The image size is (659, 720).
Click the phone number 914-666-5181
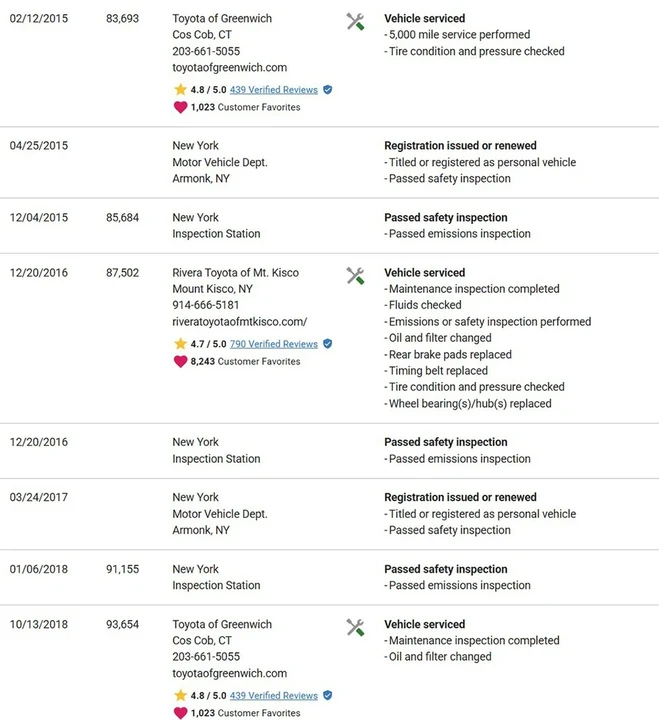click(206, 305)
